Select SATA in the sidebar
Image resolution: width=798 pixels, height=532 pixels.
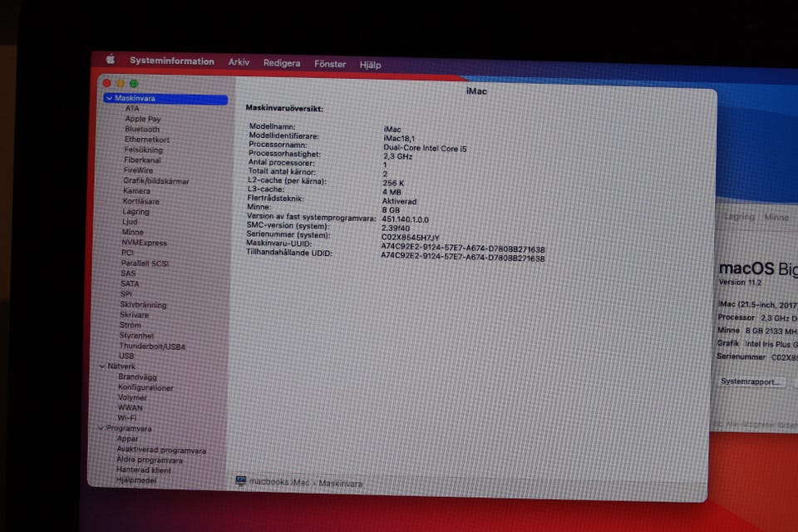(130, 284)
